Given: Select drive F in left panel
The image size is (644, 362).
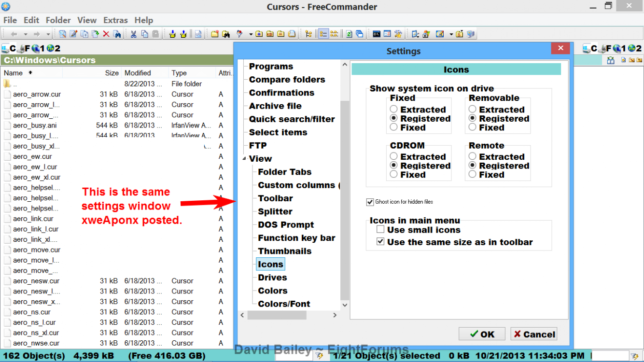Looking at the screenshot, I should point(25,48).
